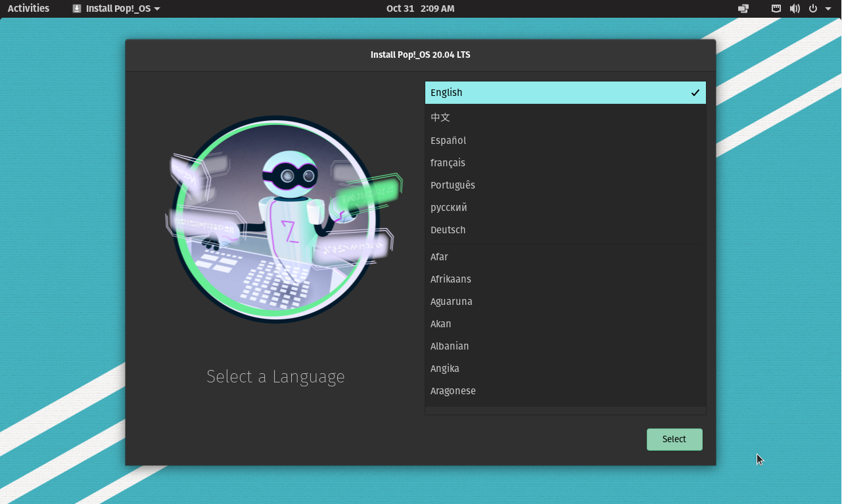Click the installer icon beside Install Pop!_OS

(78, 9)
